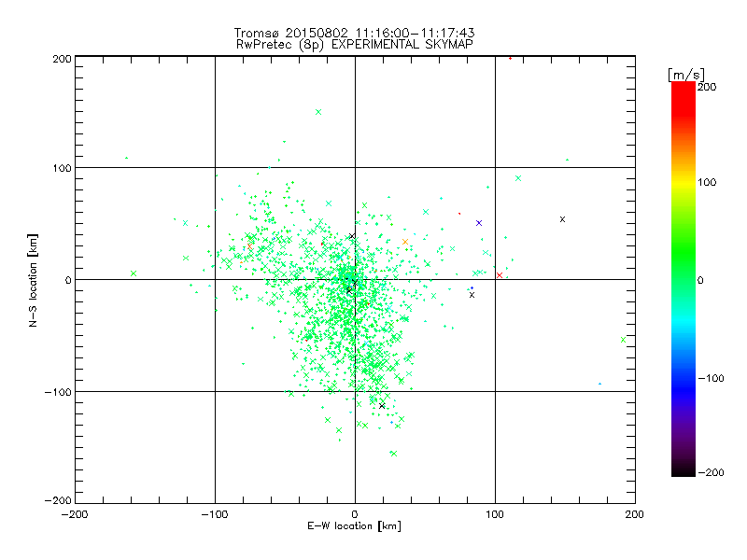
Task: Pick the yellow band of the colorbar
Action: 684,182
